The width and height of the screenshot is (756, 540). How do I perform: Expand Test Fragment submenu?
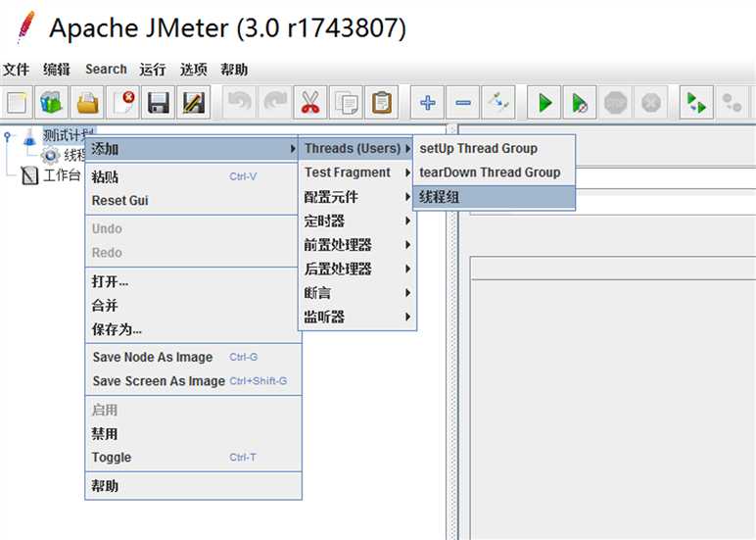[x=357, y=172]
